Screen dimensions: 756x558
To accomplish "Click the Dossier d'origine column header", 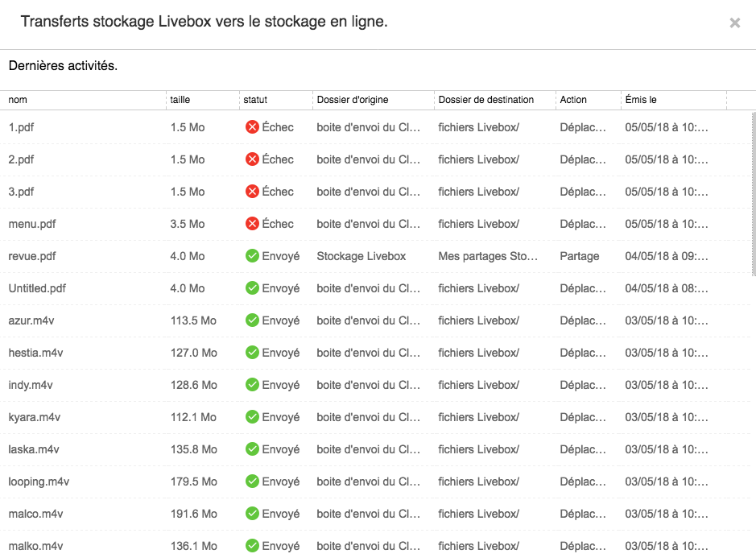I will (353, 100).
